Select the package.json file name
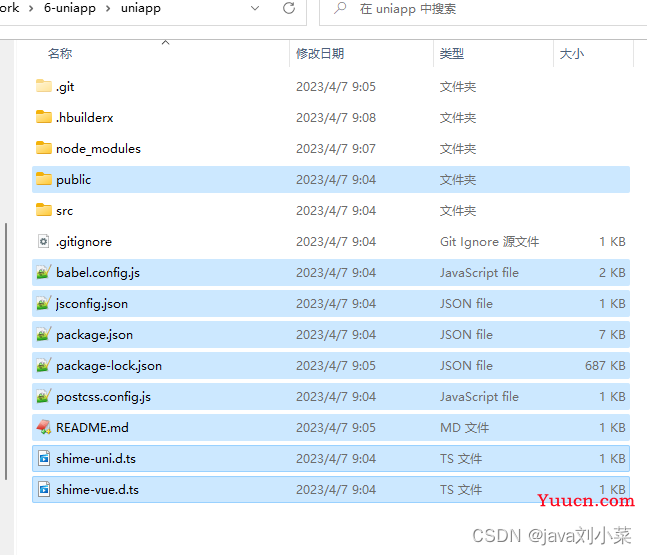Viewport: 647px width, 555px height. [94, 335]
